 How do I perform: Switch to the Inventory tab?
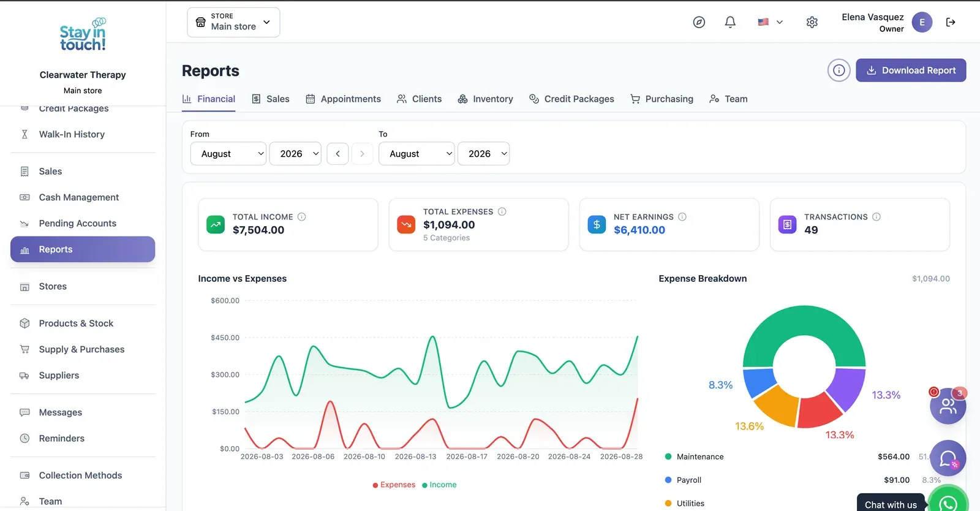(x=485, y=99)
